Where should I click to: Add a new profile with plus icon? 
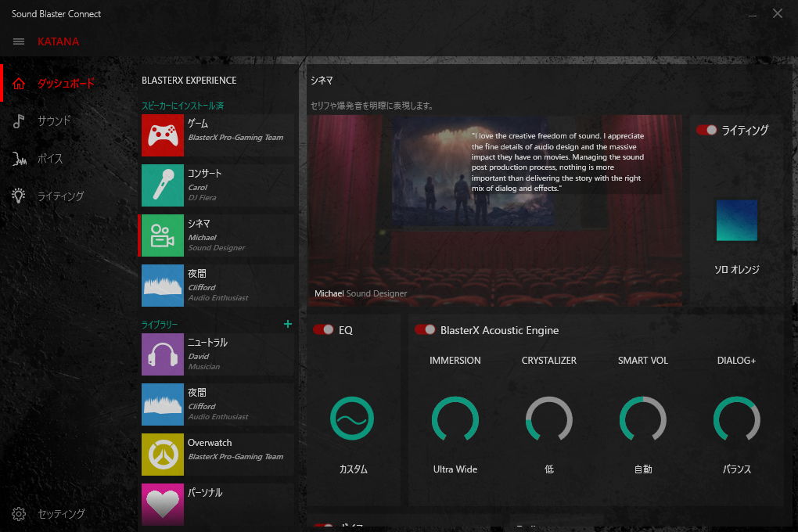(x=288, y=324)
